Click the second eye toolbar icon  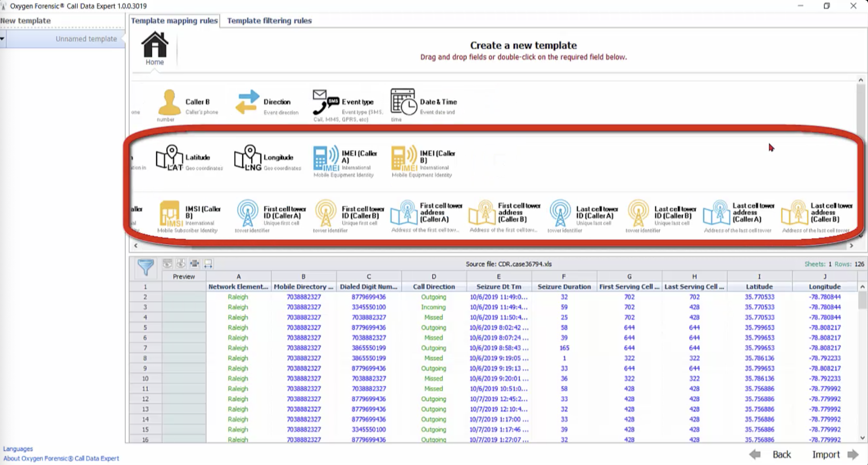181,263
